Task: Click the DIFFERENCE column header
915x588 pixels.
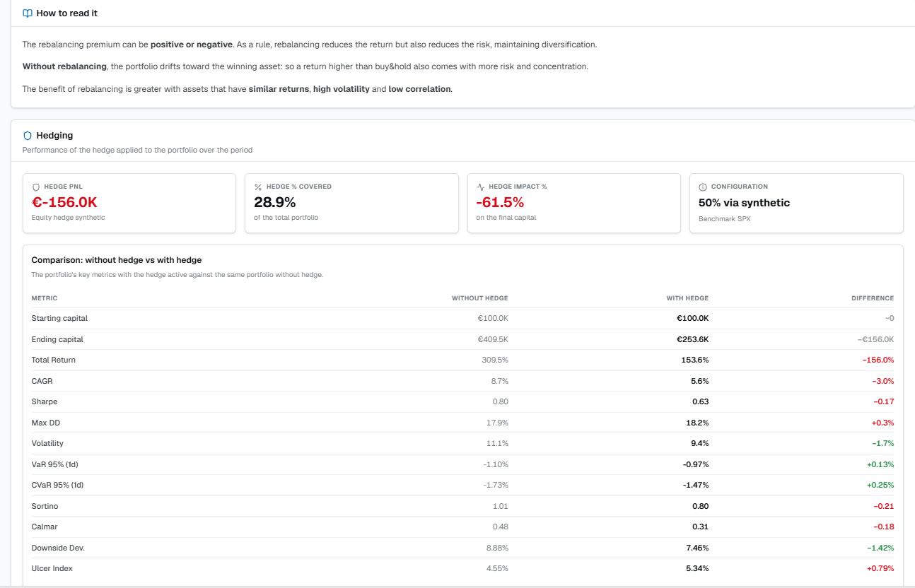Action: pyautogui.click(x=873, y=298)
